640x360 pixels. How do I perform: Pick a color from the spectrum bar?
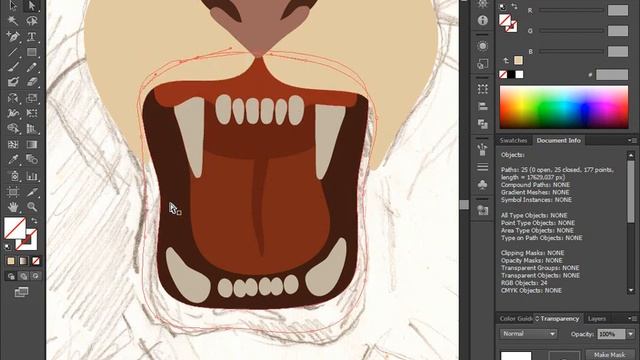point(564,107)
